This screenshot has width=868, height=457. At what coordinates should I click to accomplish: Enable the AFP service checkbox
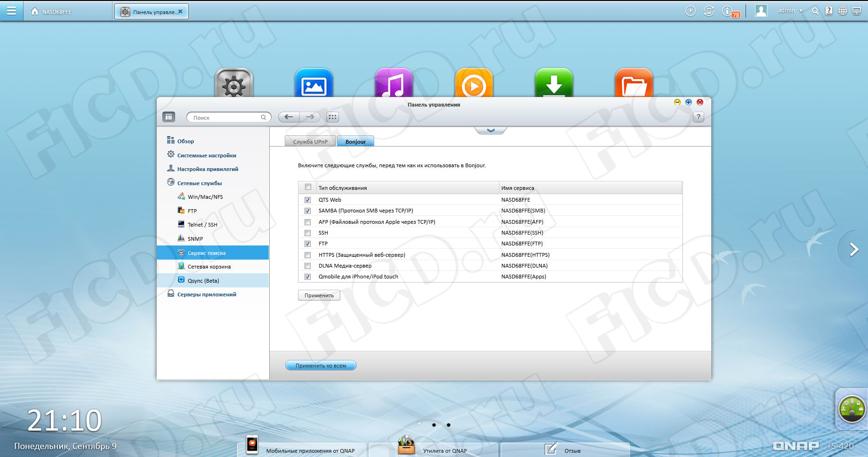click(307, 222)
